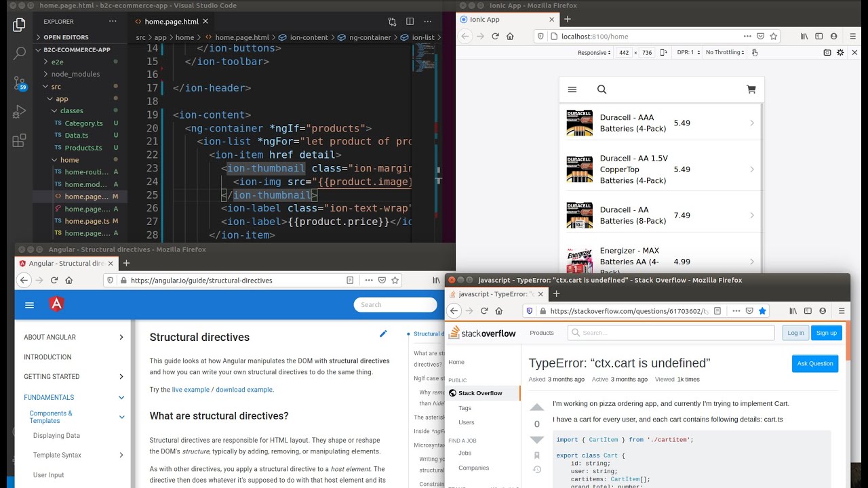The width and height of the screenshot is (868, 488).
Task: Open the Explorer view in VS Code
Action: pyautogui.click(x=19, y=26)
